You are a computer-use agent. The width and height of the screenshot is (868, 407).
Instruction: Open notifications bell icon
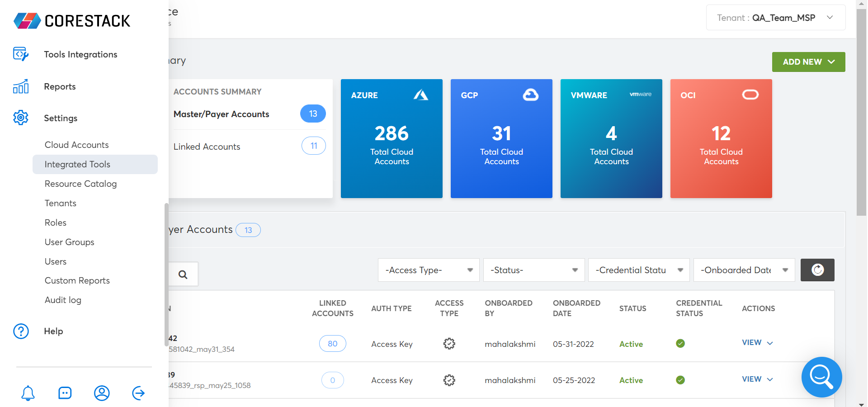(28, 393)
